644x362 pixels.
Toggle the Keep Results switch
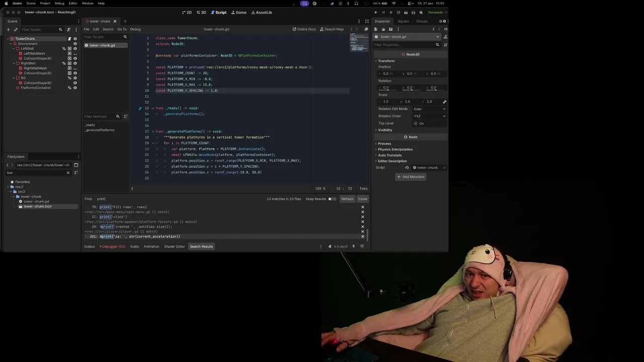click(x=332, y=199)
